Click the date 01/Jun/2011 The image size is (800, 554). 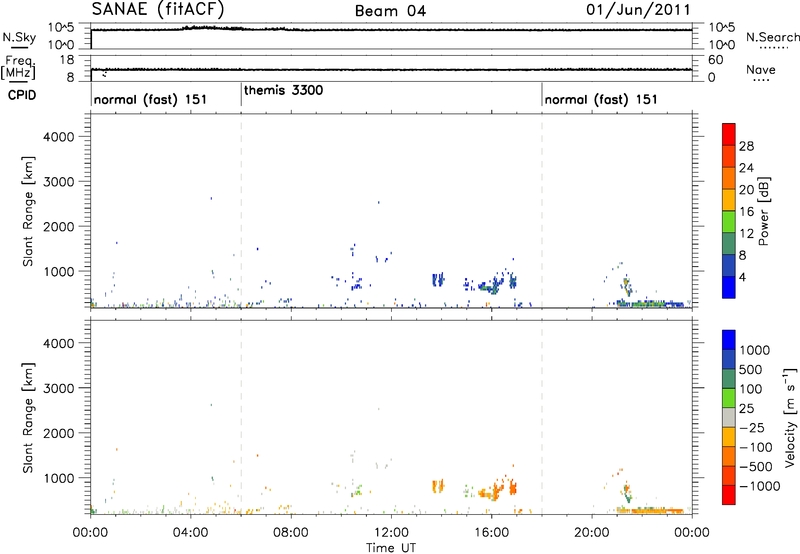pyautogui.click(x=638, y=10)
